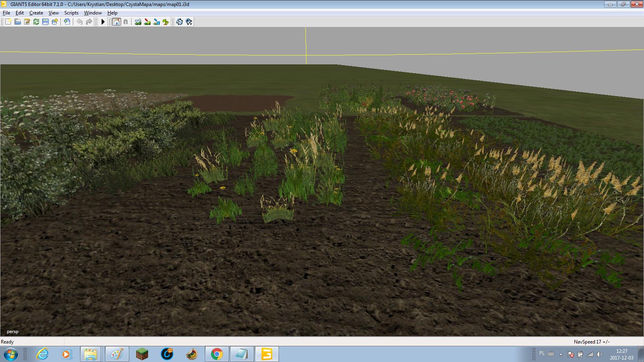Toggle the magnet snap tool
Viewport: 644px width, 362px height.
click(126, 22)
